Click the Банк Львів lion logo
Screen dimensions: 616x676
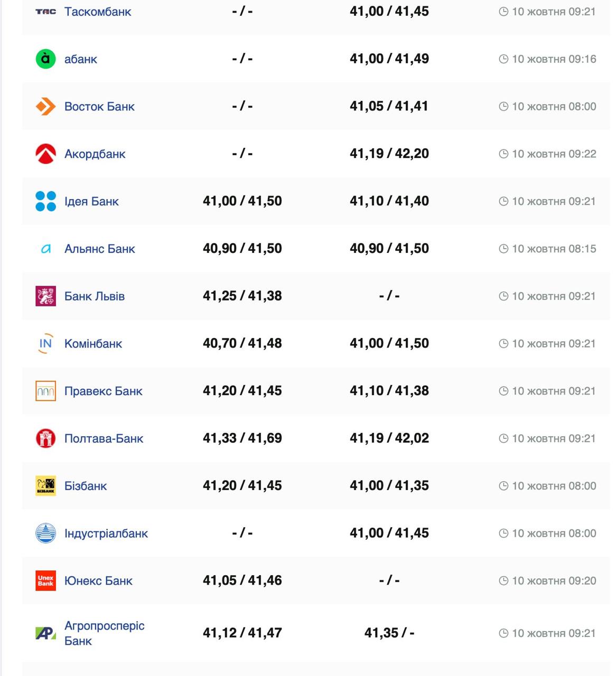(x=45, y=296)
